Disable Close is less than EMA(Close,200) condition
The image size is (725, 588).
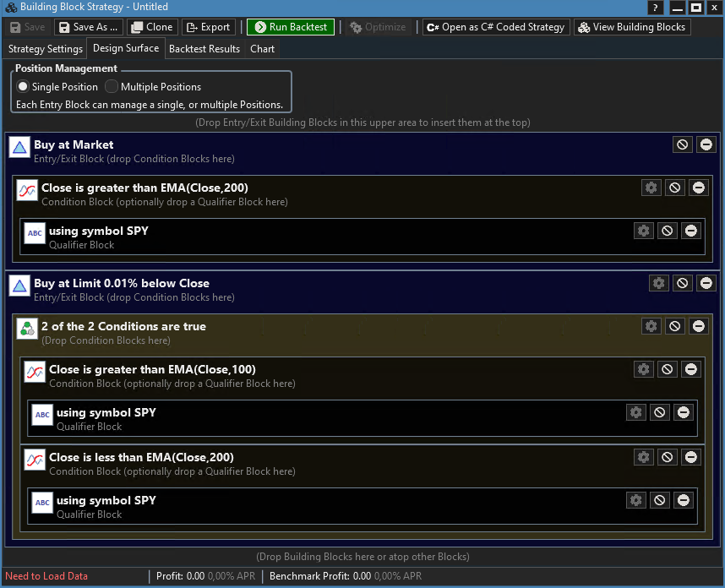pyautogui.click(x=668, y=457)
